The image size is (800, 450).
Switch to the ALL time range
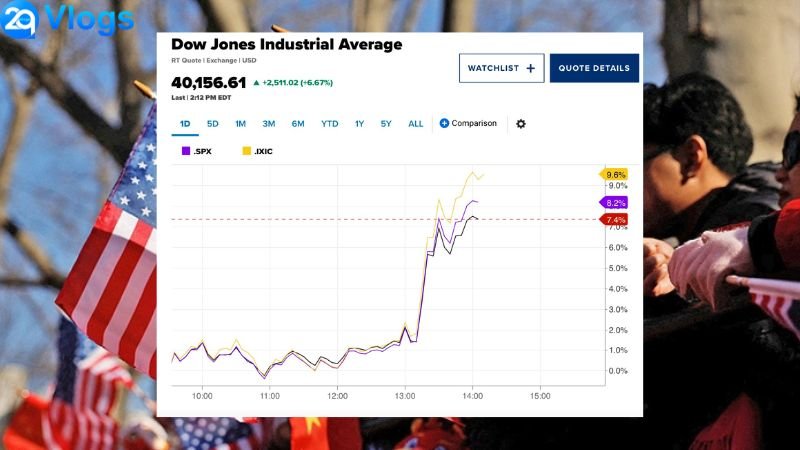click(x=415, y=123)
